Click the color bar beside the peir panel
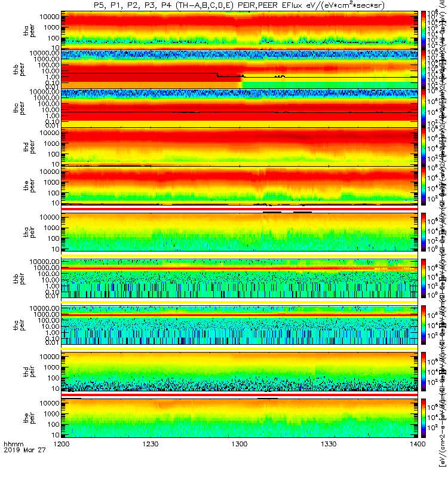 click(424, 418)
